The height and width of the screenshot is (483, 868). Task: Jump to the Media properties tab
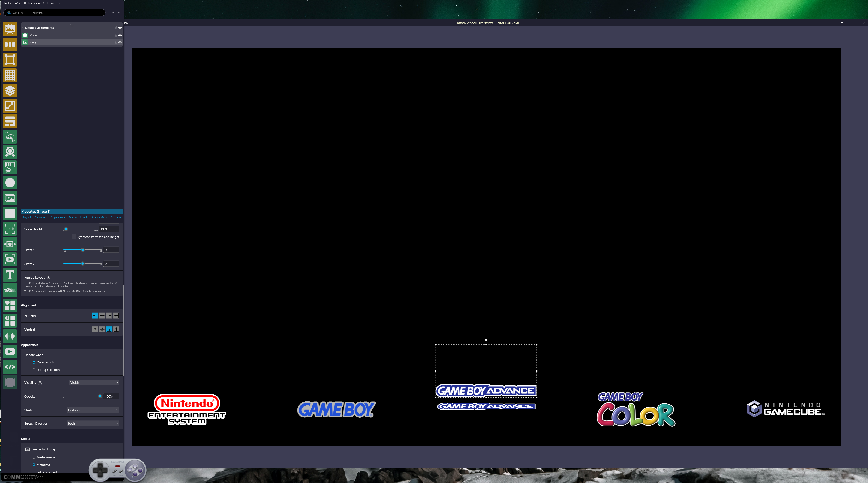73,218
